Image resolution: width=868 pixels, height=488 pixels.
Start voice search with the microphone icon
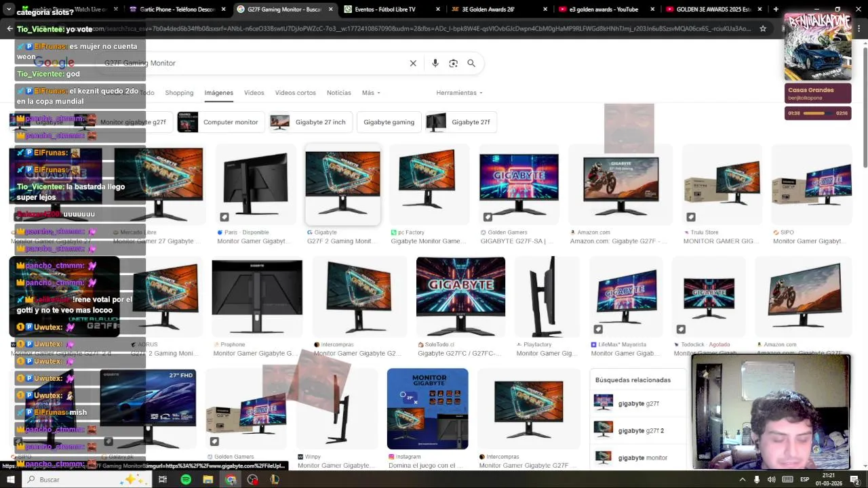pos(435,63)
